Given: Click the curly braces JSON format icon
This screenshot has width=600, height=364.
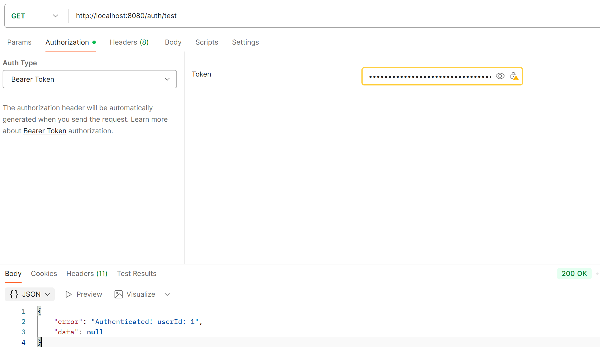Looking at the screenshot, I should (x=14, y=294).
